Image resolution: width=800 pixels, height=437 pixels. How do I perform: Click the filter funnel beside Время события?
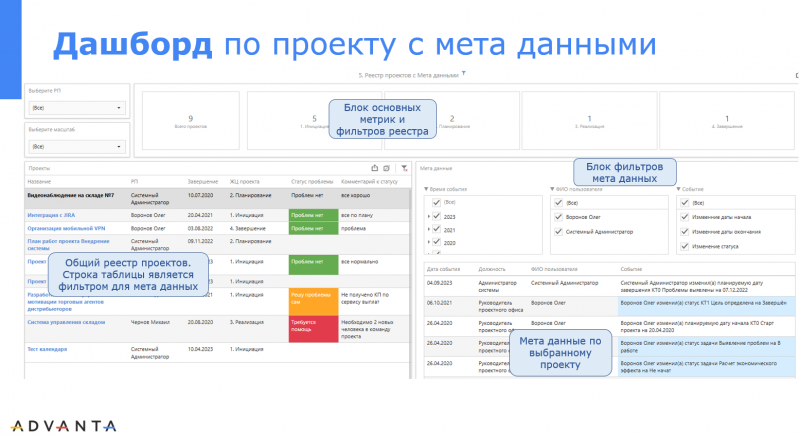click(426, 188)
